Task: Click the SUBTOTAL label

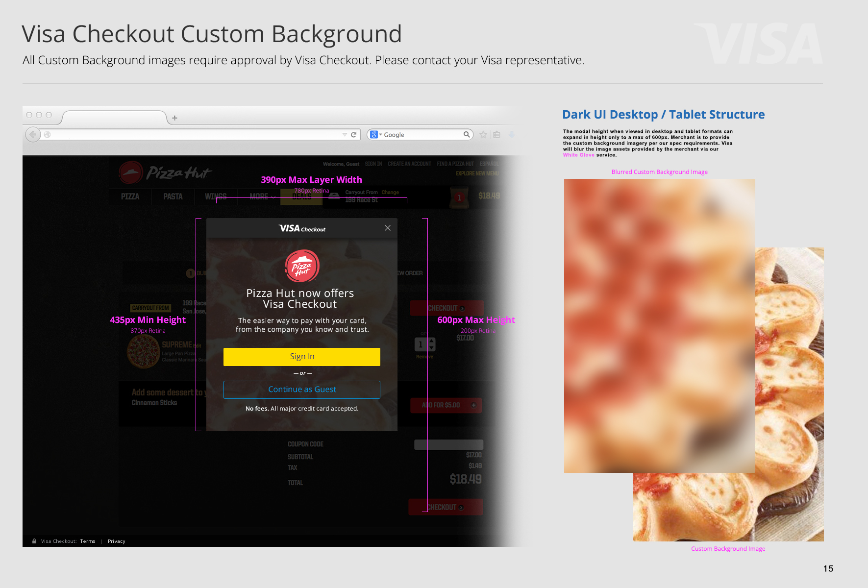Action: (300, 457)
